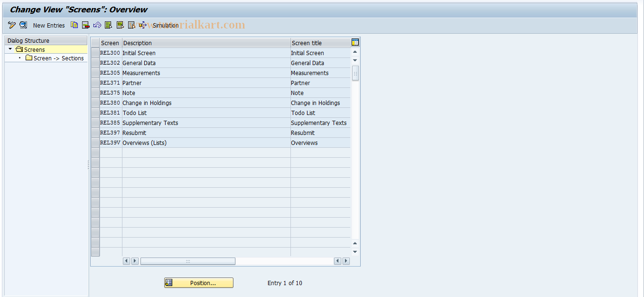Click the Overviews screen title cell

click(320, 143)
